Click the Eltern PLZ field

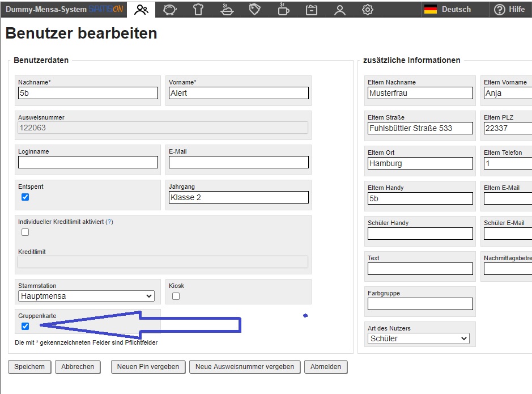(x=508, y=128)
